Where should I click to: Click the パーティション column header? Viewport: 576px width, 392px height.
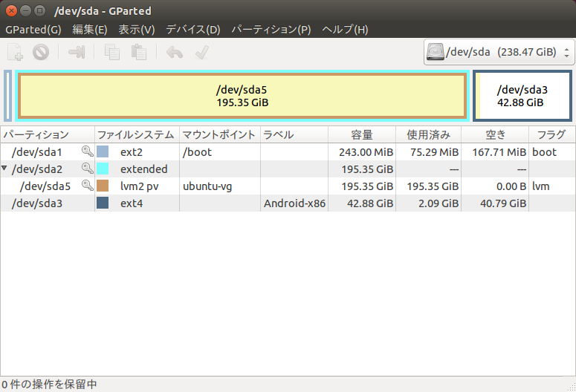coord(48,134)
